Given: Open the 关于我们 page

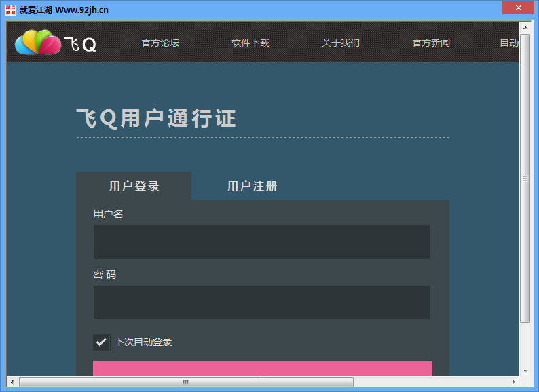Looking at the screenshot, I should pos(341,43).
